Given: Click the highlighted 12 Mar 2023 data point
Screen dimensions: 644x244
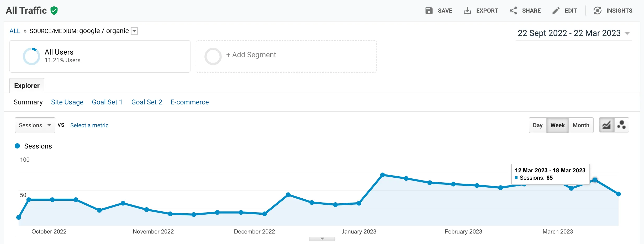Looking at the screenshot, I should pyautogui.click(x=595, y=180).
